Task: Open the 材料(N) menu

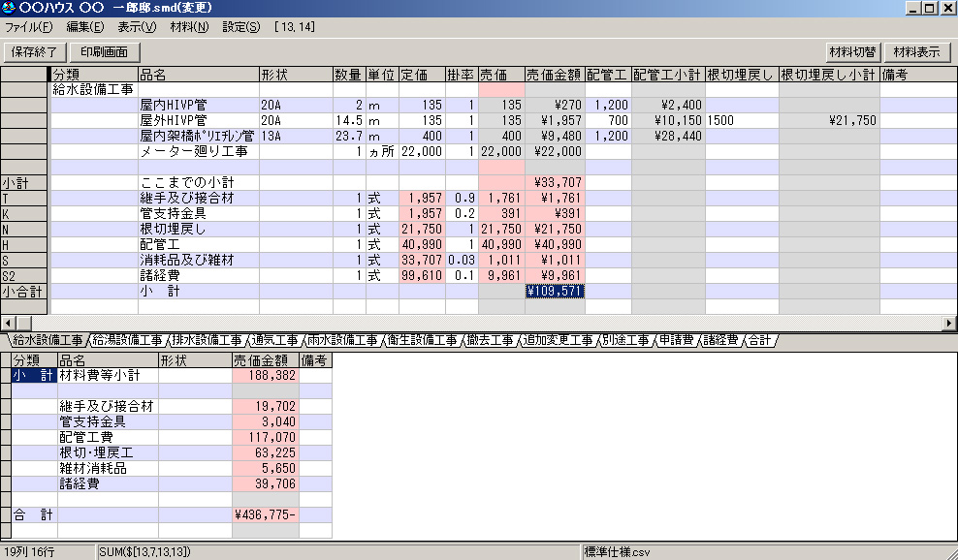Action: click(x=189, y=27)
